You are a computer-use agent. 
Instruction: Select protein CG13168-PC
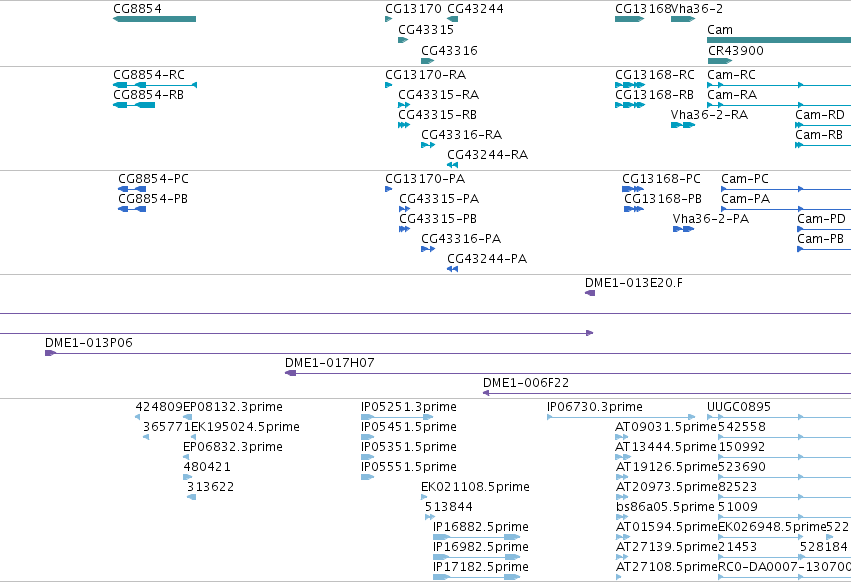pos(661,179)
